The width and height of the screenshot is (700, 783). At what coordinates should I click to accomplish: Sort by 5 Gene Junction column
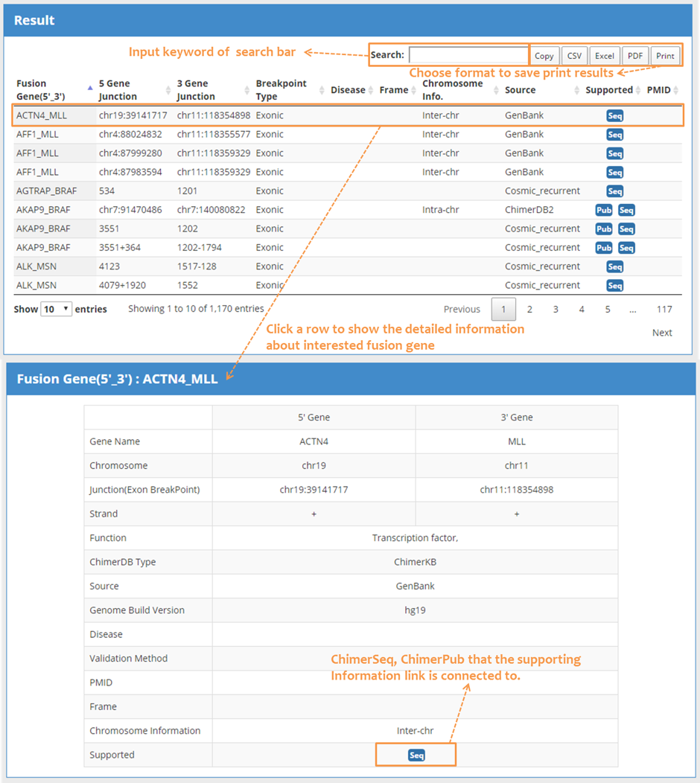[134, 90]
